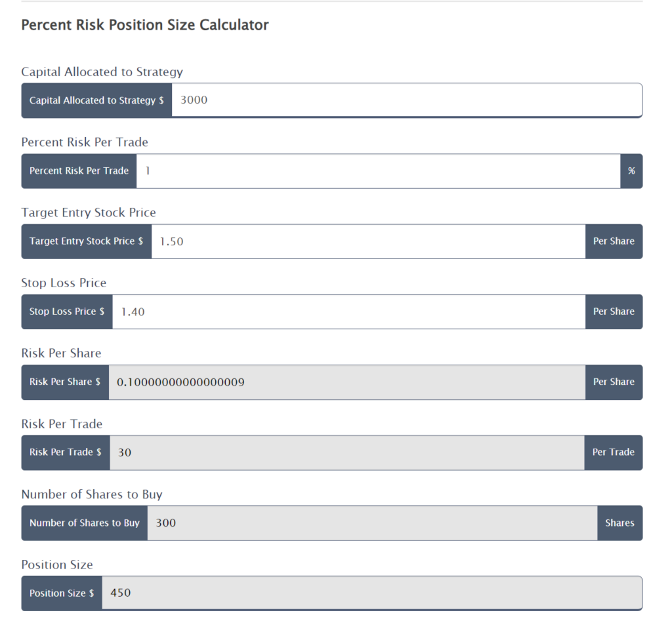Focus the Percent Risk Per Trade input box
The height and width of the screenshot is (621, 672).
378,171
